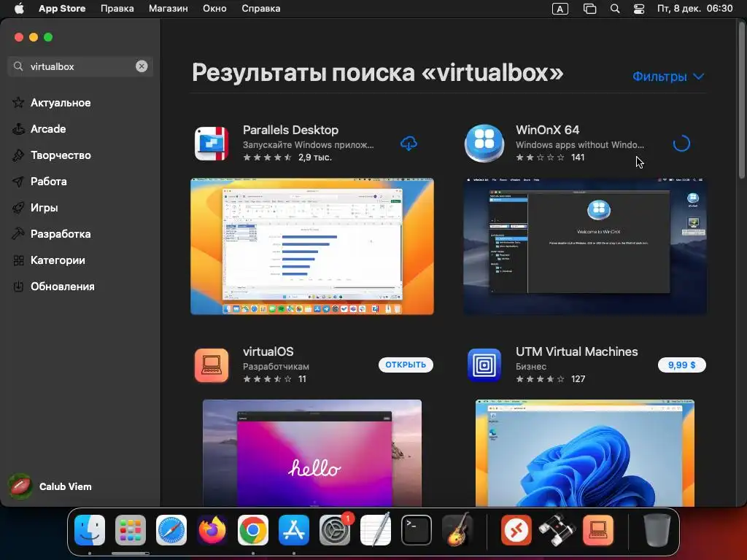Click the magnifier icon in search field
The image size is (747, 560).
[18, 66]
